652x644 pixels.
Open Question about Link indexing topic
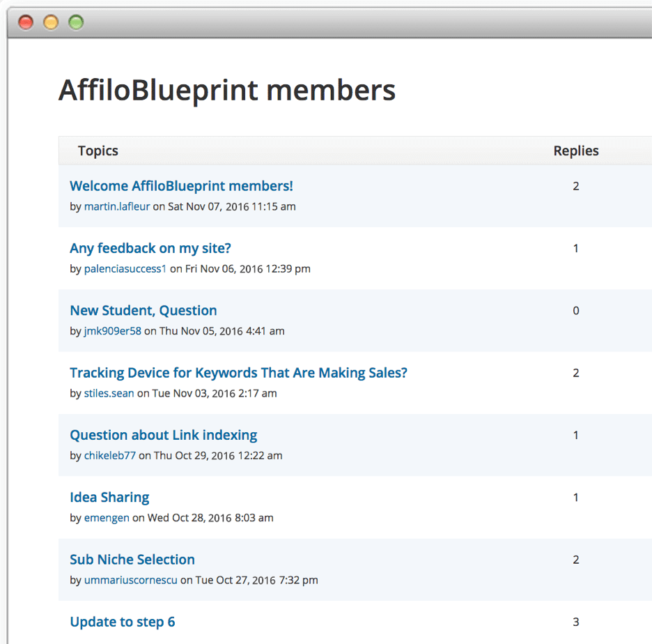(x=164, y=435)
